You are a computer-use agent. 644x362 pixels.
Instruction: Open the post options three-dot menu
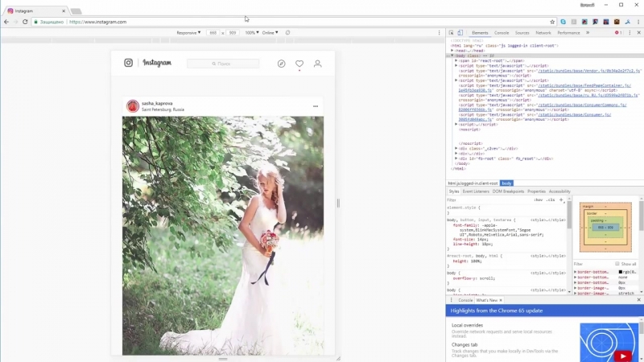click(316, 106)
